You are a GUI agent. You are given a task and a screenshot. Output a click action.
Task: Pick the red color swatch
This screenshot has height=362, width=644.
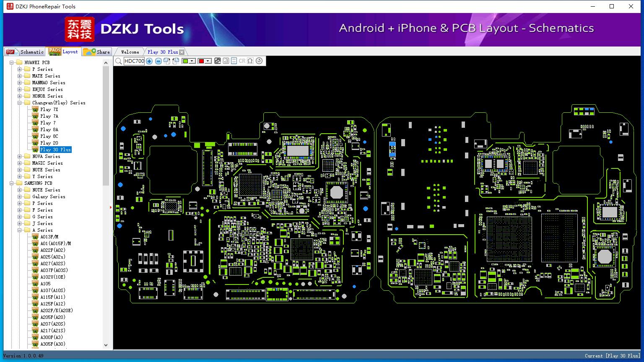click(x=201, y=61)
